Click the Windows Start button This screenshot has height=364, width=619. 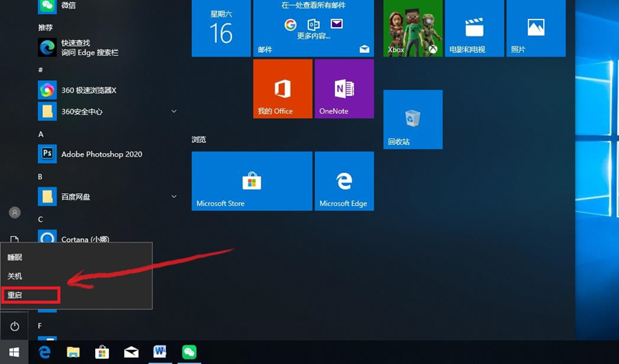14,352
